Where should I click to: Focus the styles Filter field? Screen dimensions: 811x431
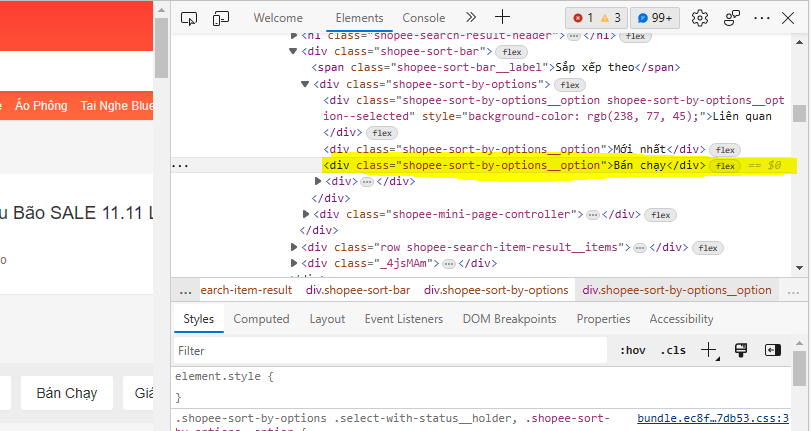(391, 351)
